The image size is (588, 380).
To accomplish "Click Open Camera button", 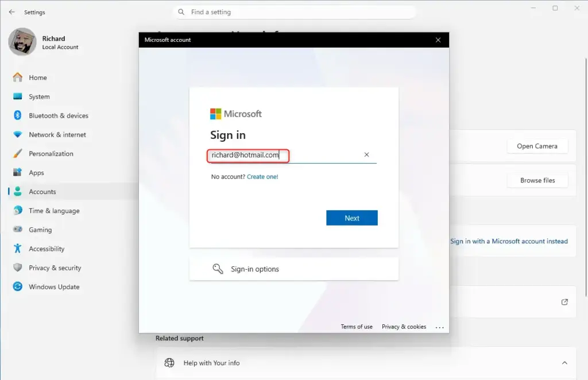I will click(x=537, y=146).
